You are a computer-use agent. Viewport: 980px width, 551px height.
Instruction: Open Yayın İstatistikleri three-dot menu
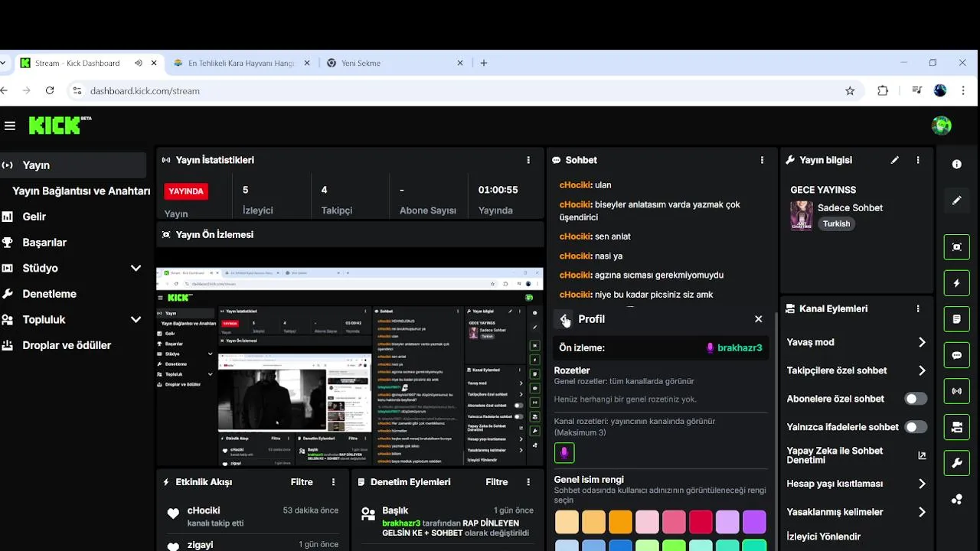click(528, 160)
